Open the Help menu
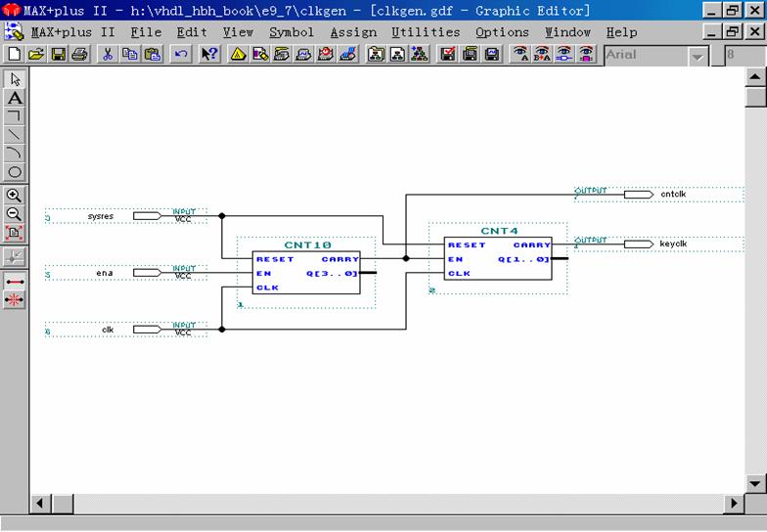The image size is (767, 532). click(622, 32)
